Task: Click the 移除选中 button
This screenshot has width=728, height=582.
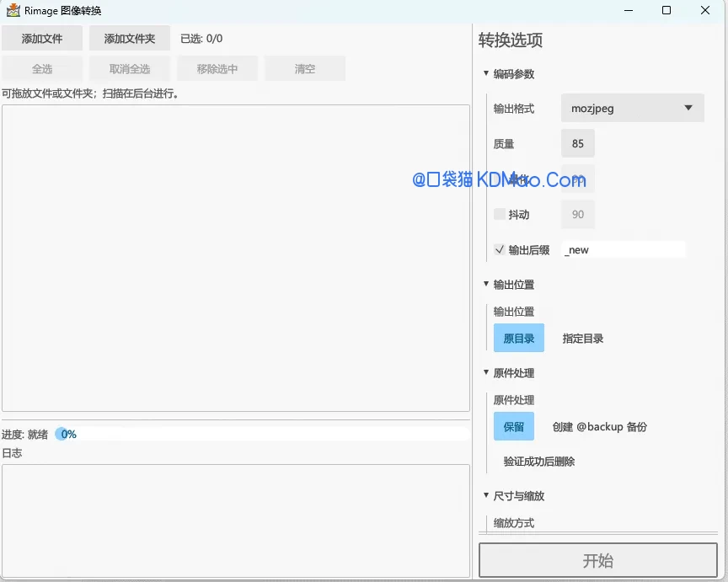Action: 217,69
